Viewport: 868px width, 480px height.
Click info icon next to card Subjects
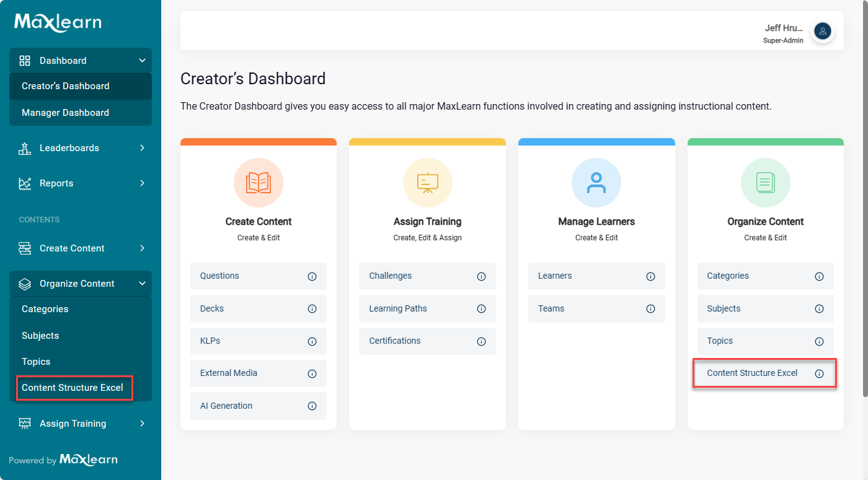(x=819, y=308)
